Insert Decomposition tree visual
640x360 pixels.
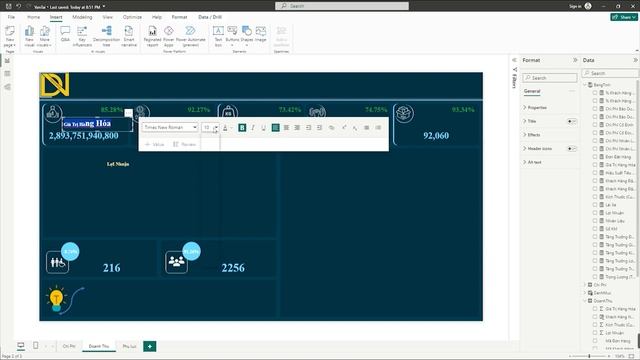[x=107, y=36]
